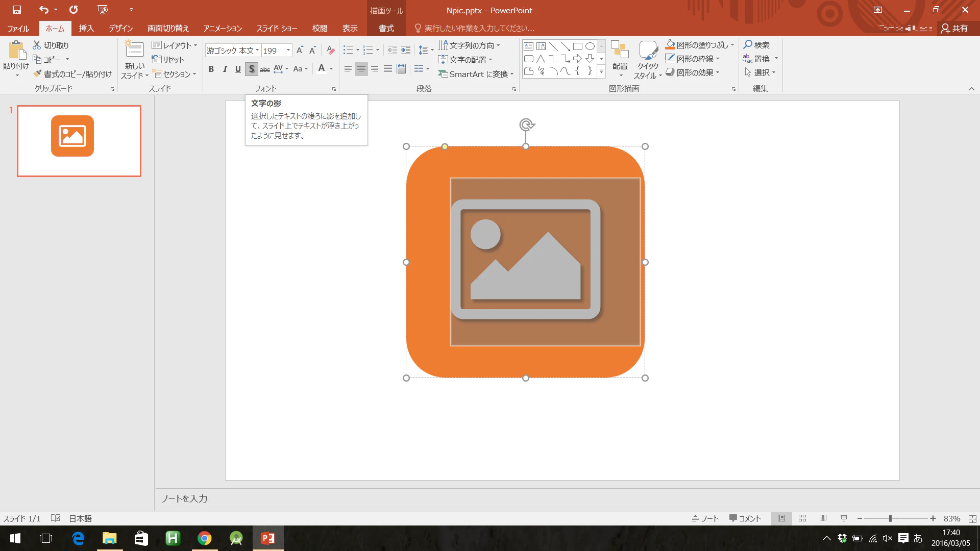The height and width of the screenshot is (551, 980).
Task: Click the Undo arrow icon
Action: pos(44,10)
